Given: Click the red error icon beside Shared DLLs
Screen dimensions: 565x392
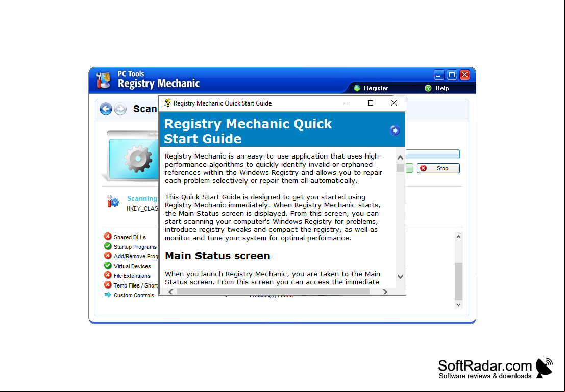Looking at the screenshot, I should click(108, 237).
